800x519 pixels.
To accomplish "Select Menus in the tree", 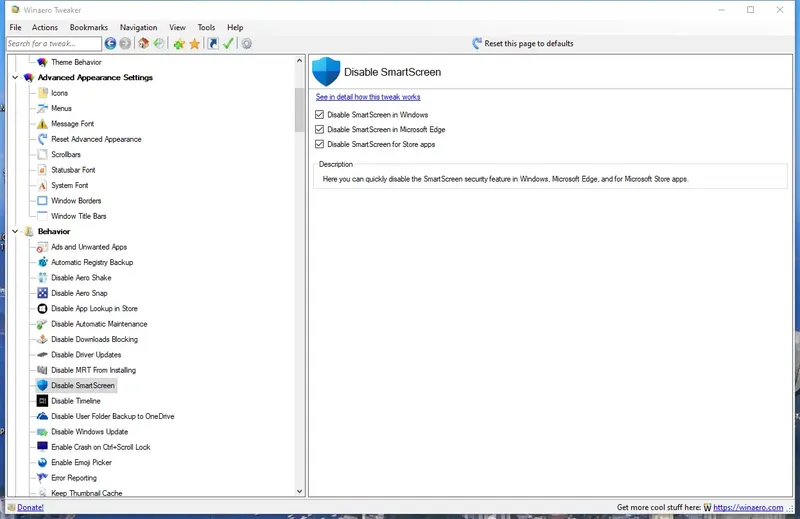I will 61,108.
